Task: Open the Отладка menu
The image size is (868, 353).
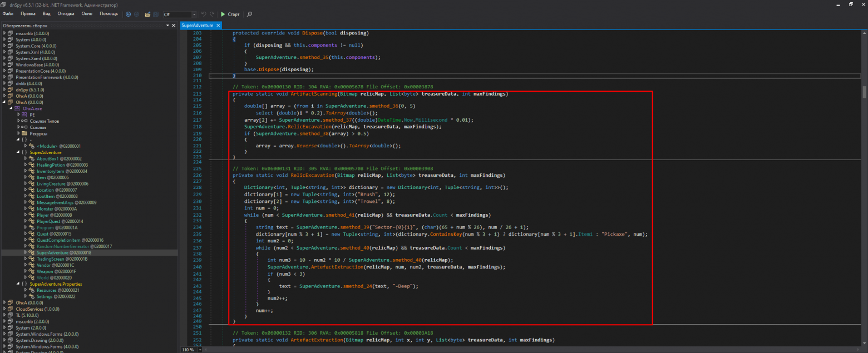Action: point(66,13)
